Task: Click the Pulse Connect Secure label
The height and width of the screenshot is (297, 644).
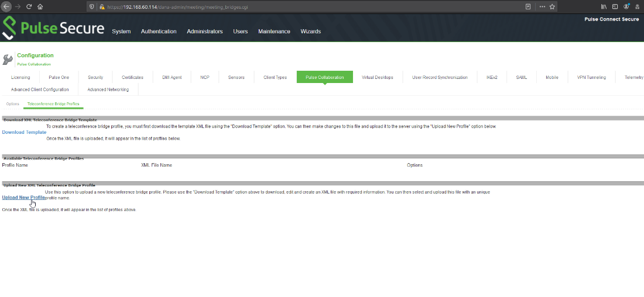Action: 612,19
